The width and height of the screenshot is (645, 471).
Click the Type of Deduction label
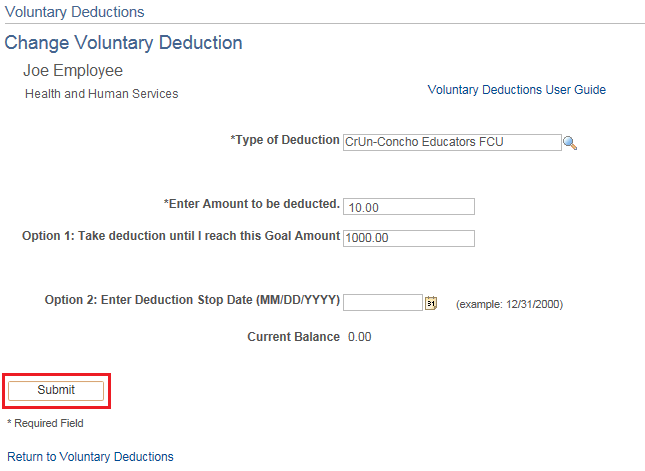(285, 140)
